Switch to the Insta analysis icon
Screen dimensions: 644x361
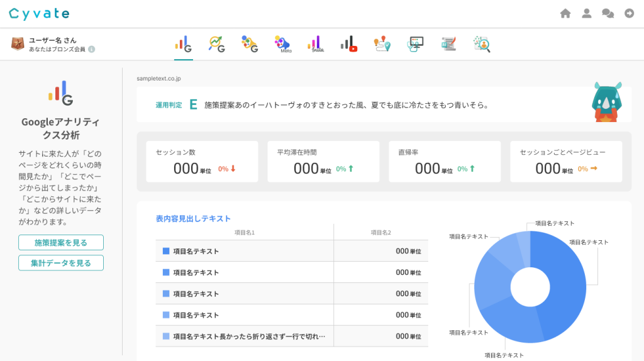[x=316, y=43]
